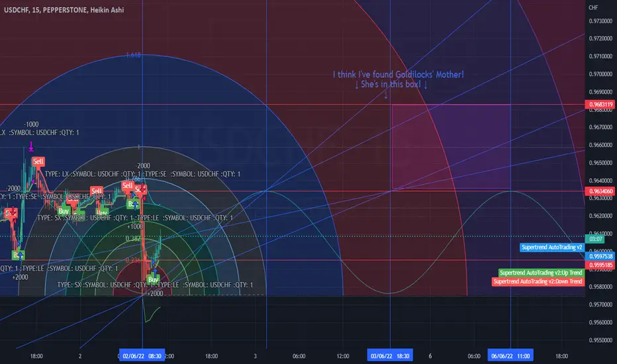
Task: Select the red 0.9595185 price label
Action: click(600, 265)
